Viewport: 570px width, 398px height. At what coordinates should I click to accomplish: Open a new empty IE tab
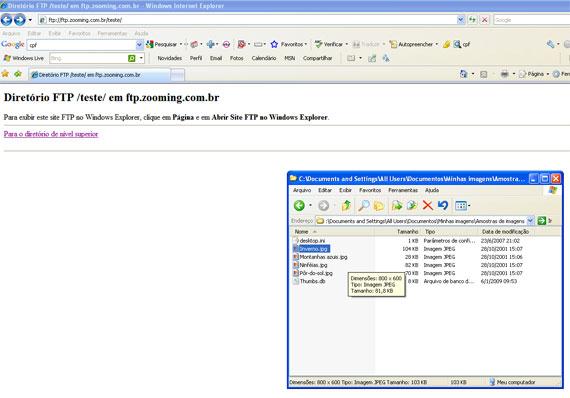point(177,75)
